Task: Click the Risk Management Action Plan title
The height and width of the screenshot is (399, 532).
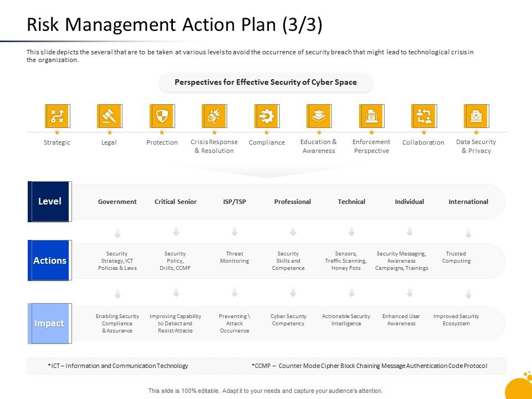Action: (175, 24)
